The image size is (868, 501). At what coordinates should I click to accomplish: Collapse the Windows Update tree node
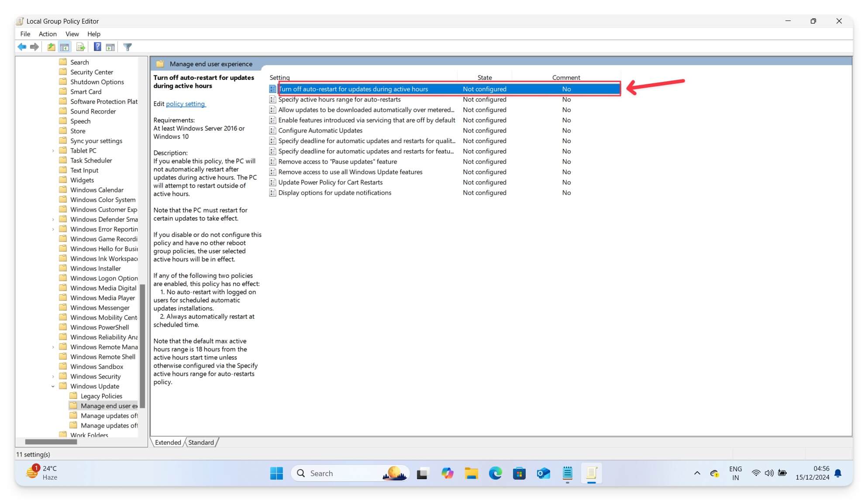click(53, 386)
